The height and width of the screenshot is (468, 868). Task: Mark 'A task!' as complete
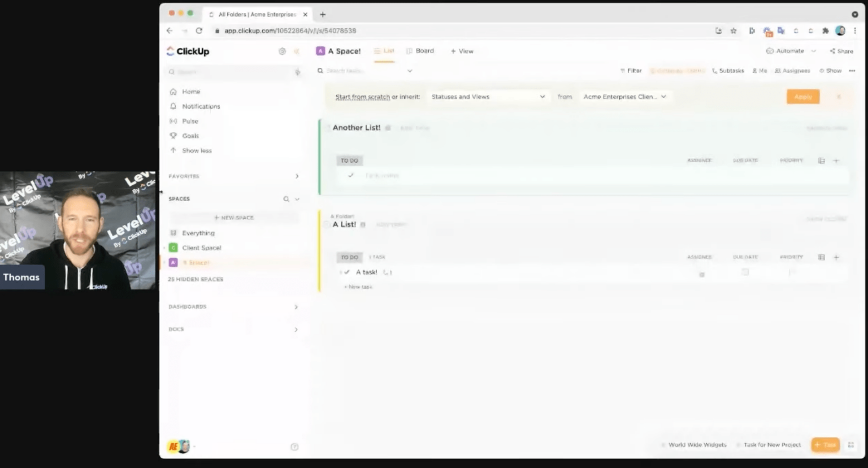point(347,272)
